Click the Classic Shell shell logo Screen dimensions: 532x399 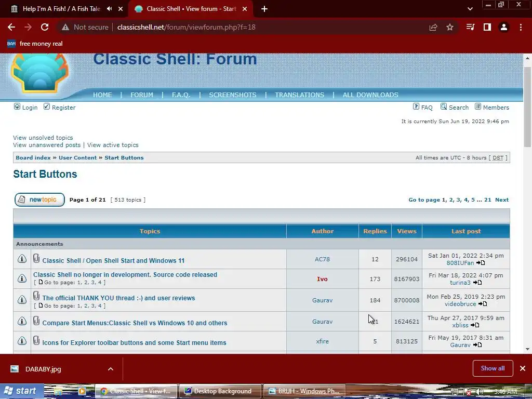[x=39, y=73]
